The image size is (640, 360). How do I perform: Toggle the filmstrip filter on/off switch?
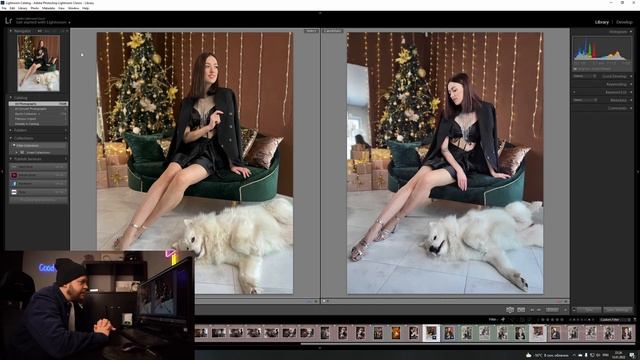coord(634,320)
